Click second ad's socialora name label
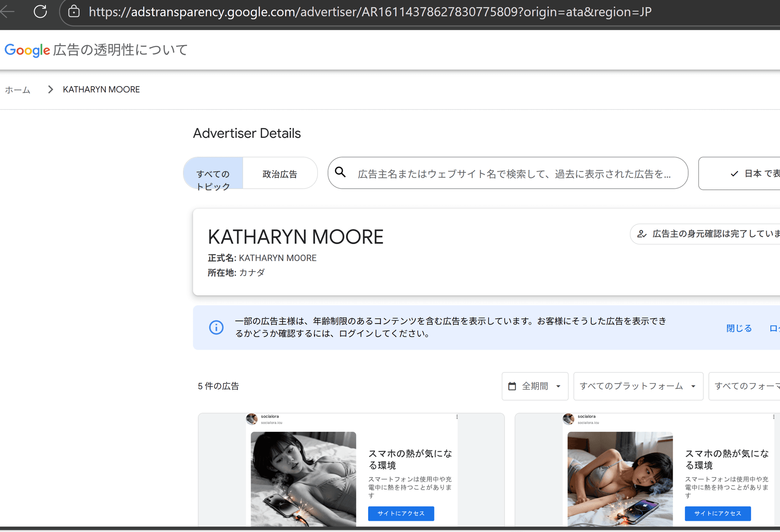This screenshot has height=532, width=780. tap(587, 416)
